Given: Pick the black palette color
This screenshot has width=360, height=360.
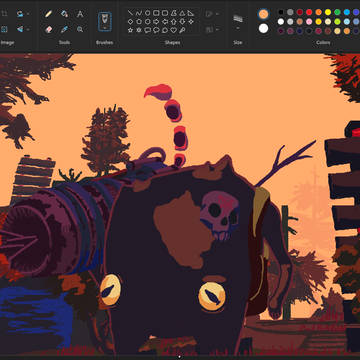Looking at the screenshot, I should point(281,12).
